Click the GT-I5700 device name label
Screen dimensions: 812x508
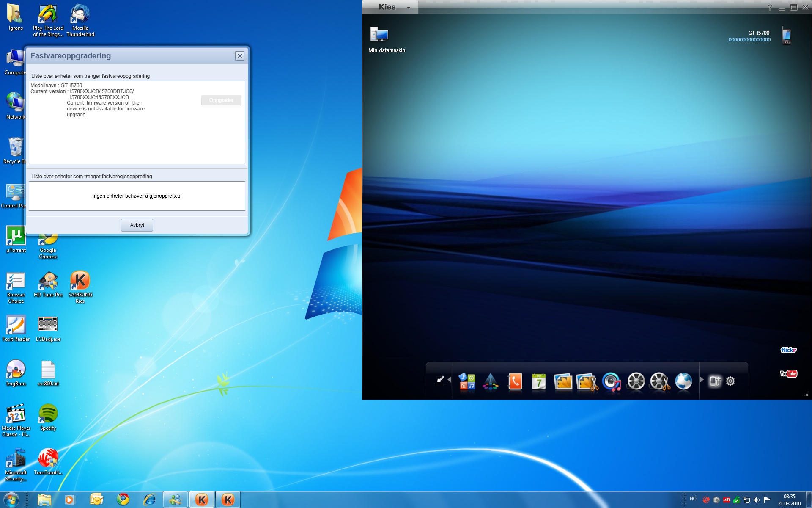pos(759,33)
